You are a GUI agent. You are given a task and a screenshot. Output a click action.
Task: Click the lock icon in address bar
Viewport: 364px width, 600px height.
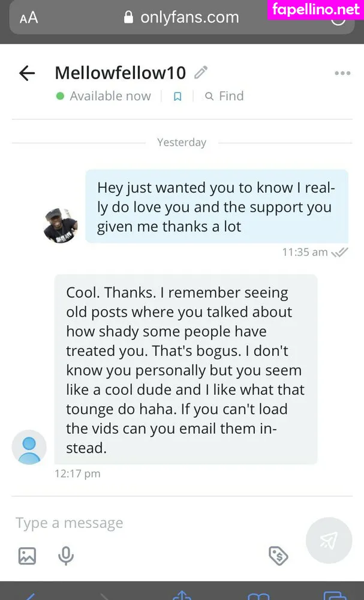(128, 17)
